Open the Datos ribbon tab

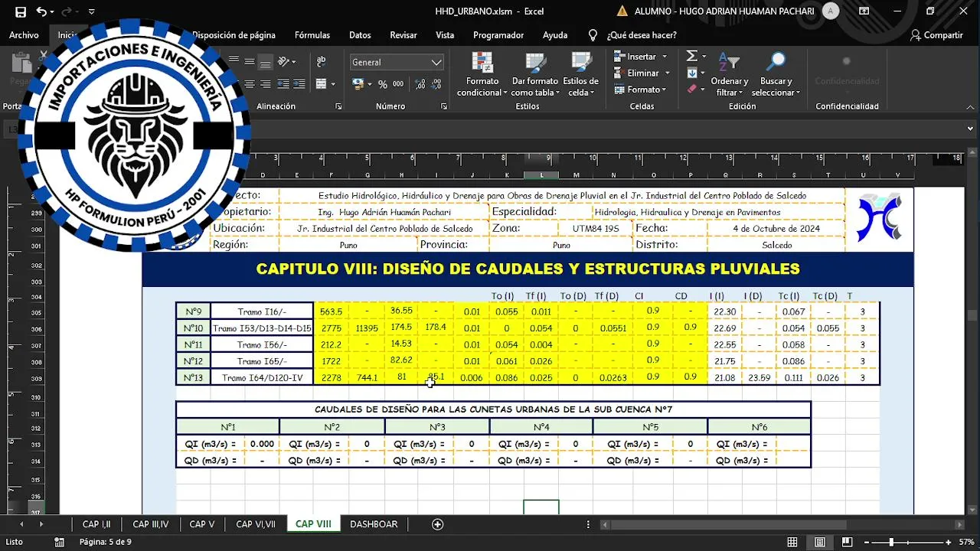[x=360, y=35]
